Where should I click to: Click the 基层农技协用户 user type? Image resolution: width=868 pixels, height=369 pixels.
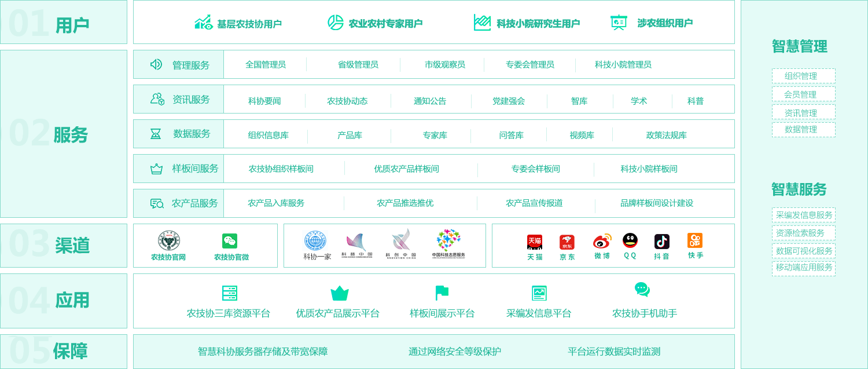(x=238, y=24)
